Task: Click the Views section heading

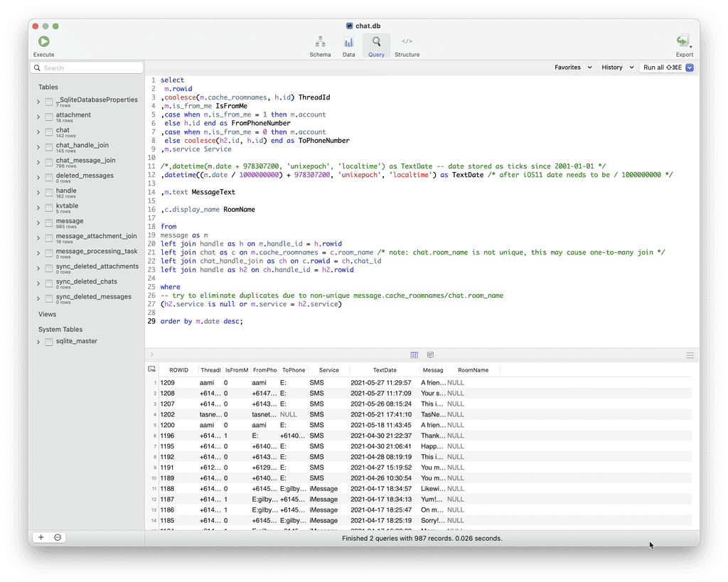Action: (x=47, y=314)
